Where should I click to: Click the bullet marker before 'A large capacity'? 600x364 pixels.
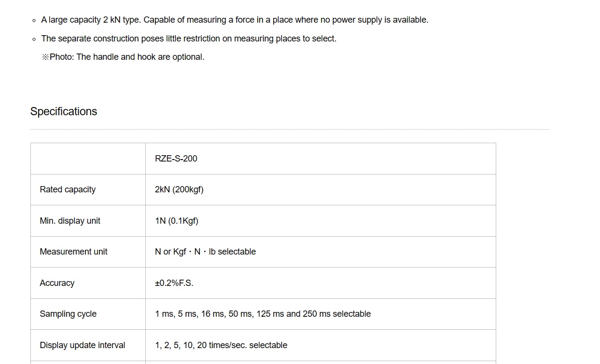pos(34,20)
